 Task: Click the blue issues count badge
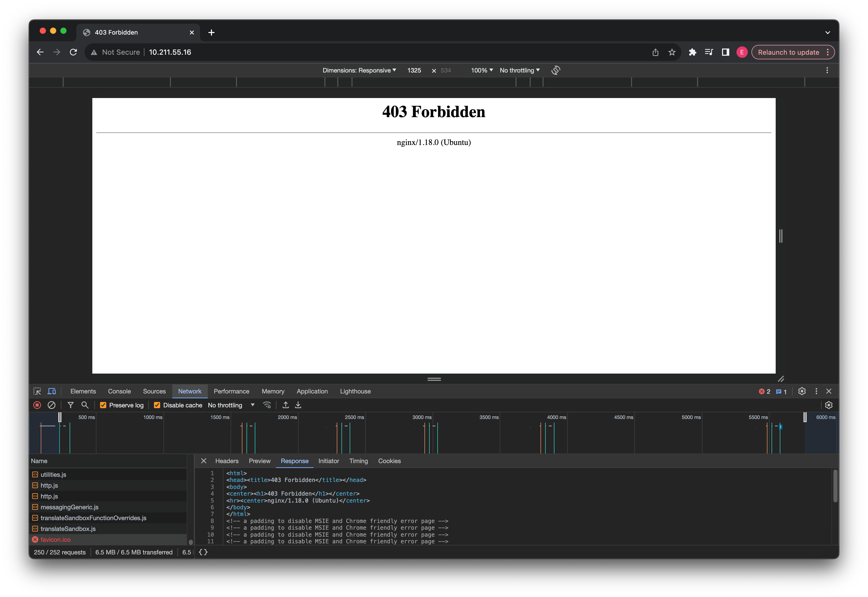(781, 392)
